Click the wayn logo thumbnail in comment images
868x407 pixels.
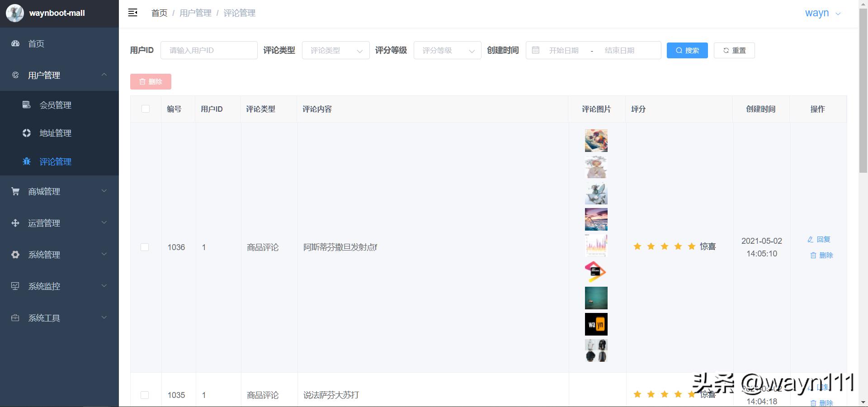(x=596, y=324)
